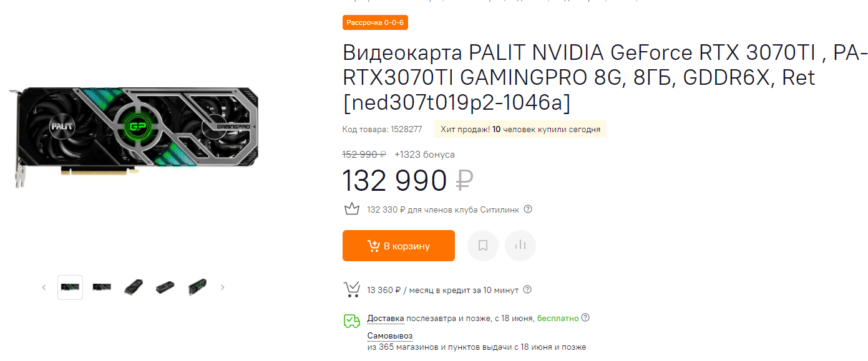Select the first front-view thumbnail
Screen dimensions: 868x361
(70, 287)
